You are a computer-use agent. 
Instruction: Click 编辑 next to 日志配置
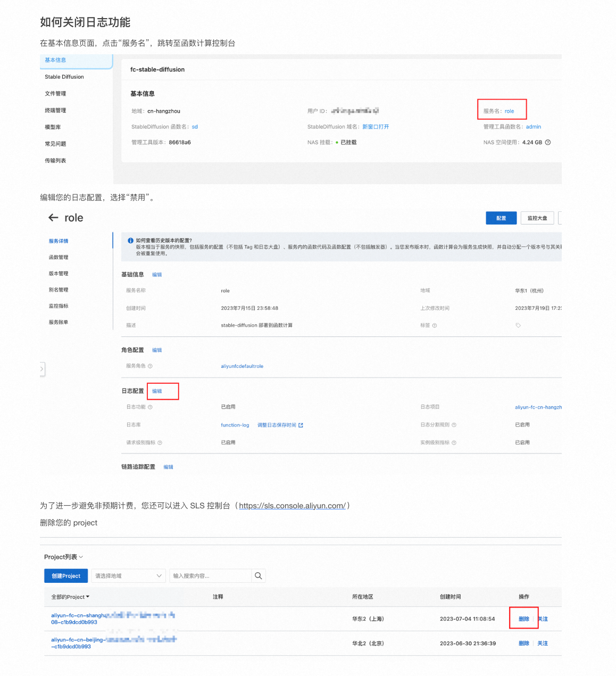[157, 391]
